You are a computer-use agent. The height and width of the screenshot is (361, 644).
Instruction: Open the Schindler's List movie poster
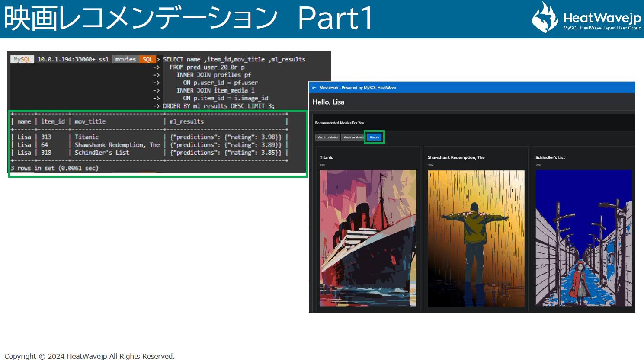click(584, 238)
